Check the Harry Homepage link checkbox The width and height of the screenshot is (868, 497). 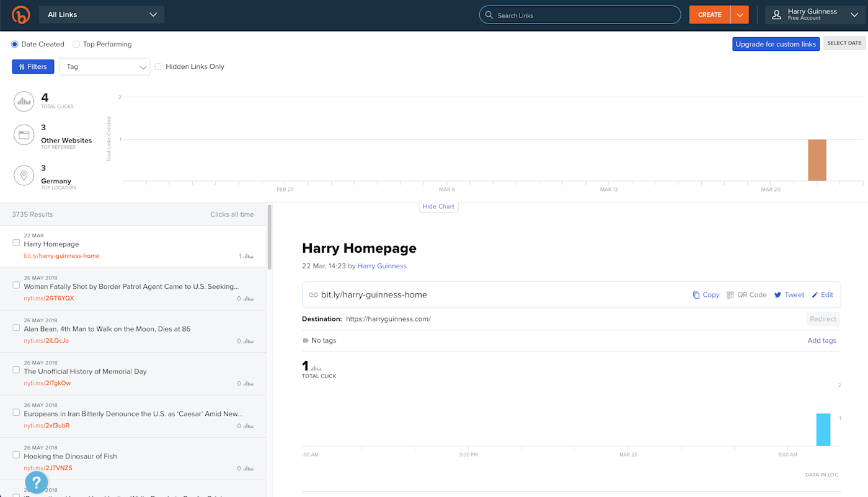(16, 243)
